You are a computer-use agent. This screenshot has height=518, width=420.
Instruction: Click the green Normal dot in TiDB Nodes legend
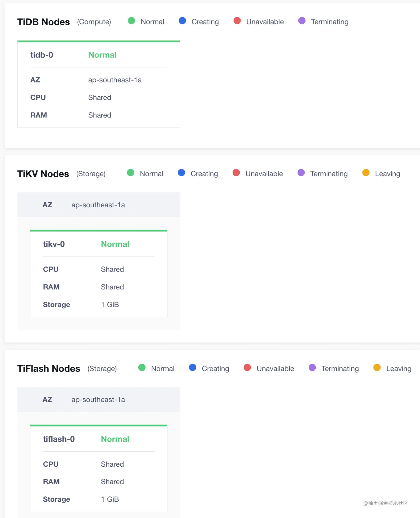click(131, 21)
